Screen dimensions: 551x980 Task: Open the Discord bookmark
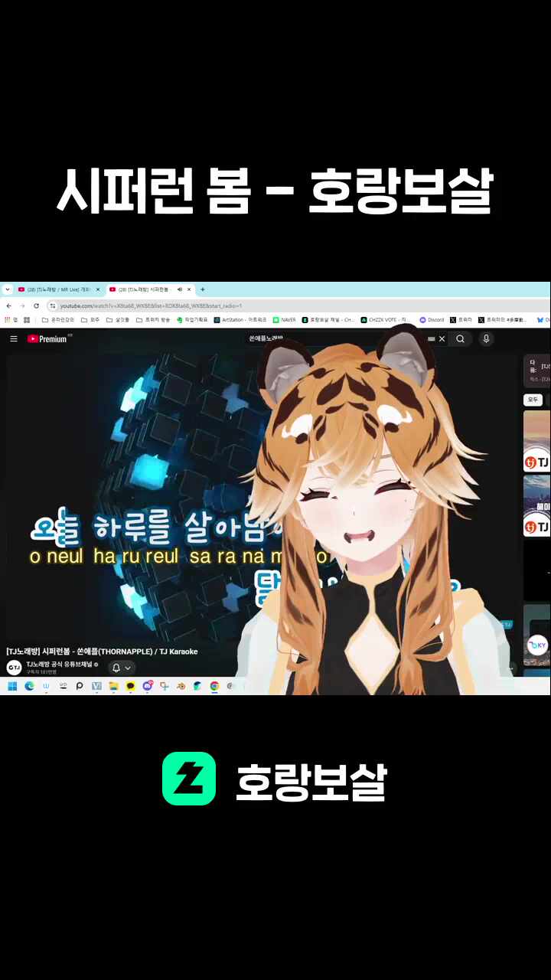432,320
